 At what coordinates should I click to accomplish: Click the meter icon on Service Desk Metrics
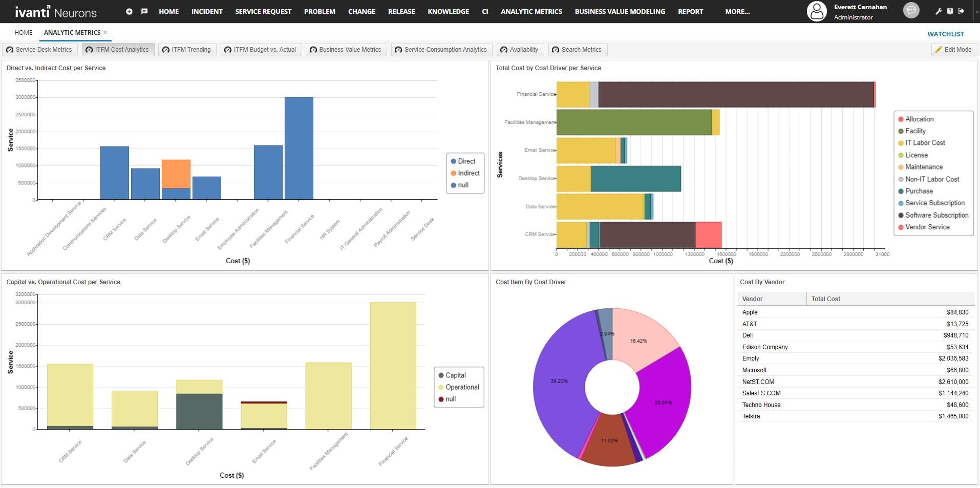click(9, 50)
